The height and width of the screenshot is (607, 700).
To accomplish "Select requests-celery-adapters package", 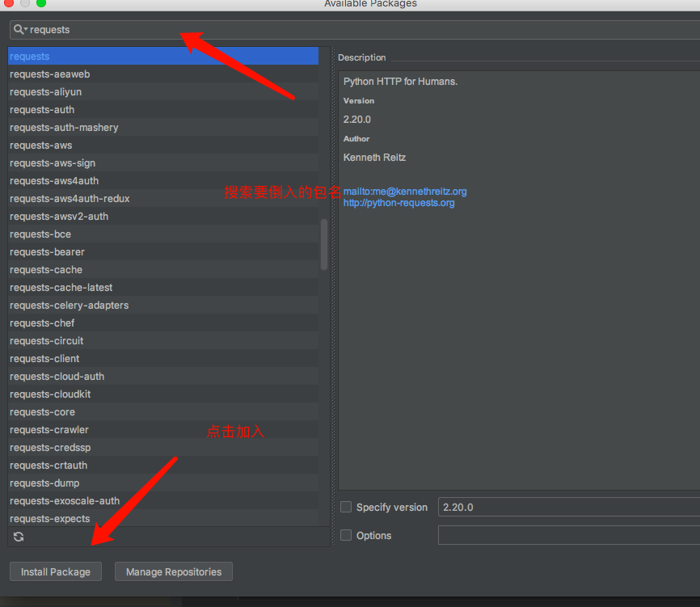I will (x=163, y=306).
